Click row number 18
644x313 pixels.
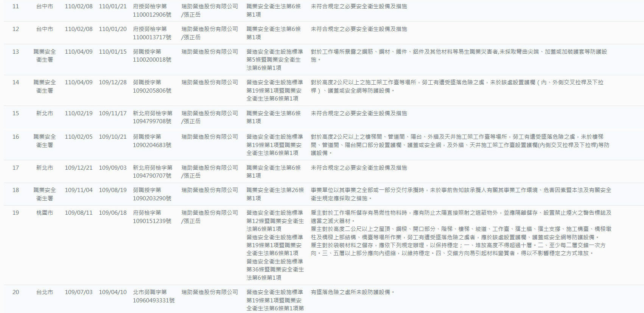[16, 190]
